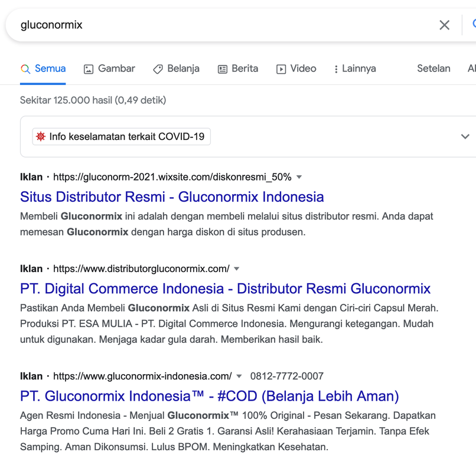Expand the COVID-19 safety info panel
The height and width of the screenshot is (472, 476).
point(465,136)
